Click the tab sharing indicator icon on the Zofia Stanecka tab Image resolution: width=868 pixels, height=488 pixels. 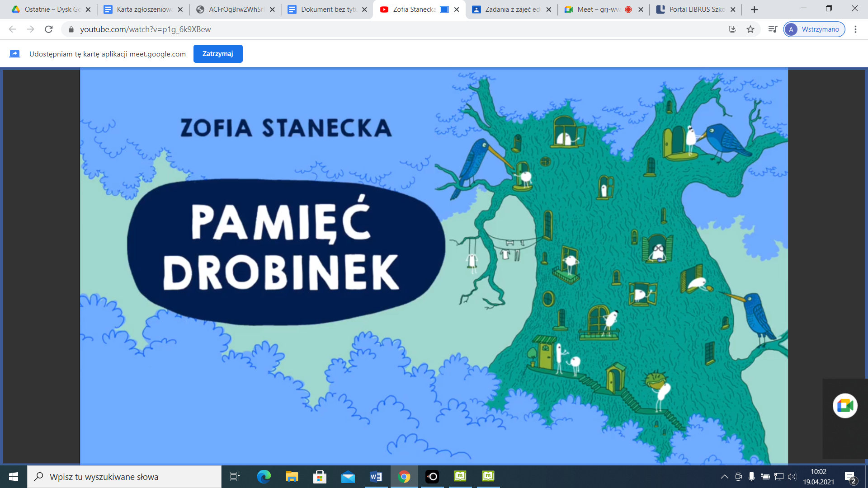[x=444, y=9]
